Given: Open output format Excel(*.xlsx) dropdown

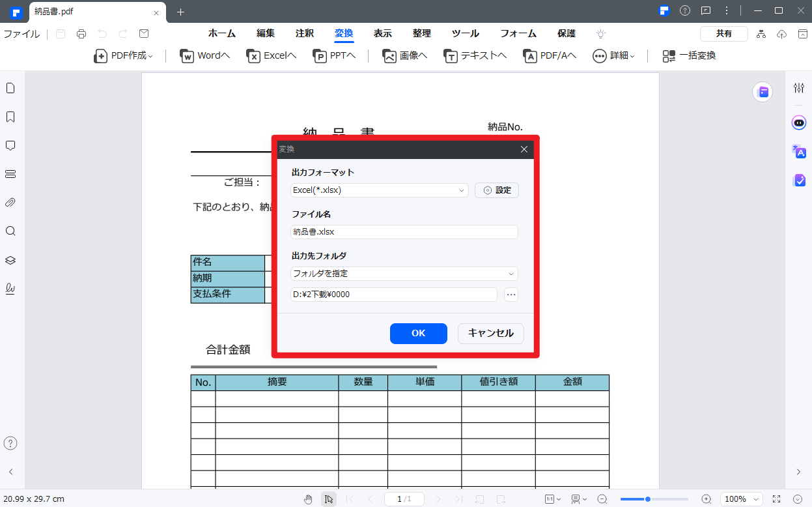Looking at the screenshot, I should 380,190.
